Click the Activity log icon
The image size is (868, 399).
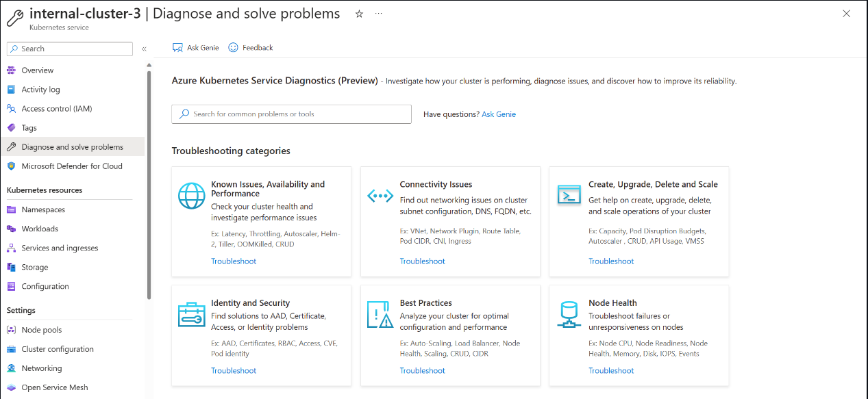coord(11,90)
